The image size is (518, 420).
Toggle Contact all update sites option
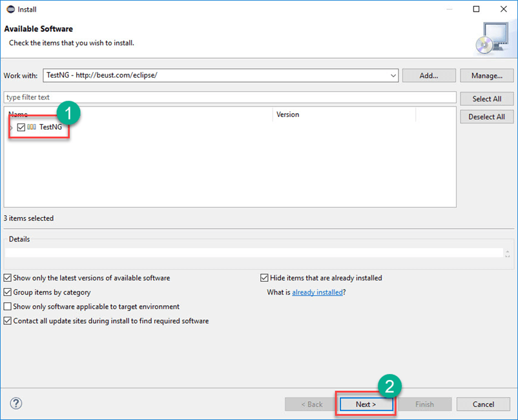[8, 320]
